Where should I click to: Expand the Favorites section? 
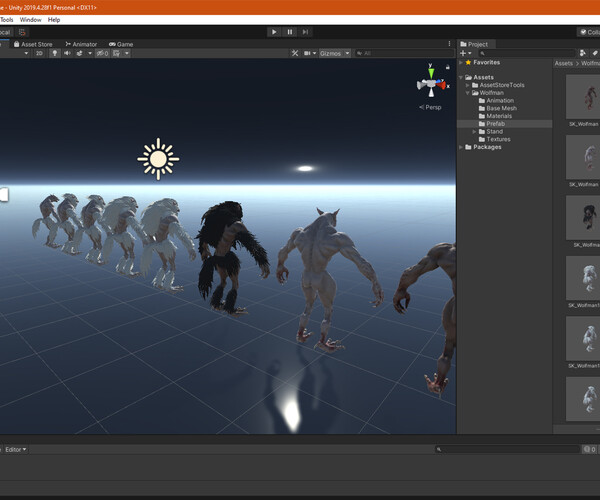(x=461, y=62)
